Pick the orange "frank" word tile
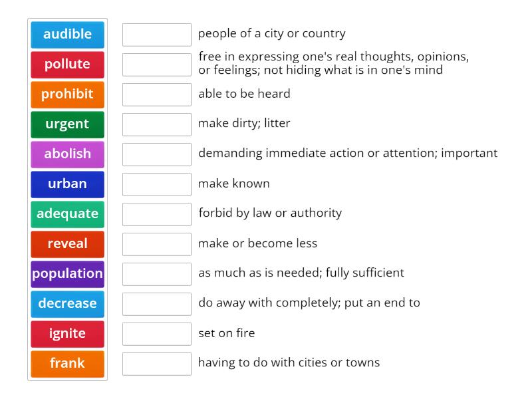The image size is (532, 399). point(67,364)
